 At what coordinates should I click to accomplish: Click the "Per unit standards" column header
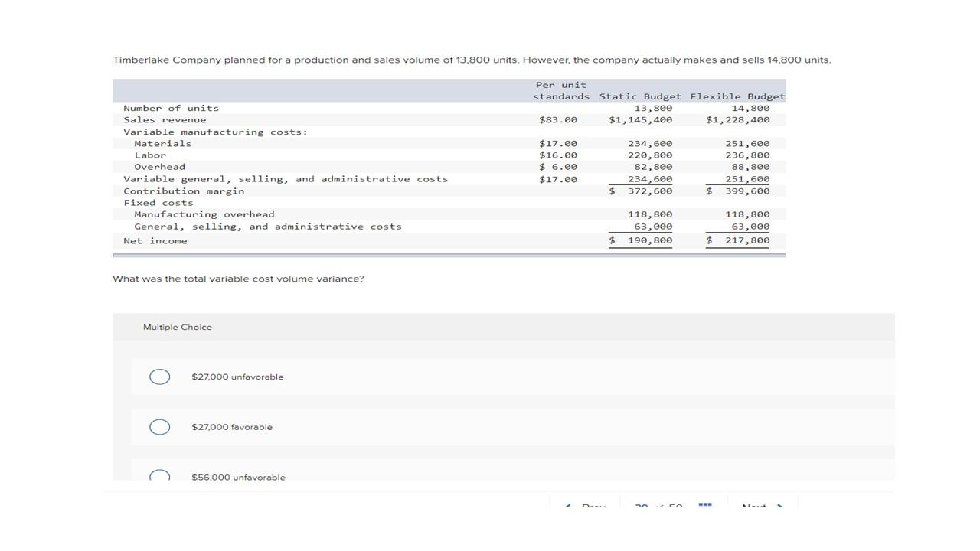pos(561,90)
